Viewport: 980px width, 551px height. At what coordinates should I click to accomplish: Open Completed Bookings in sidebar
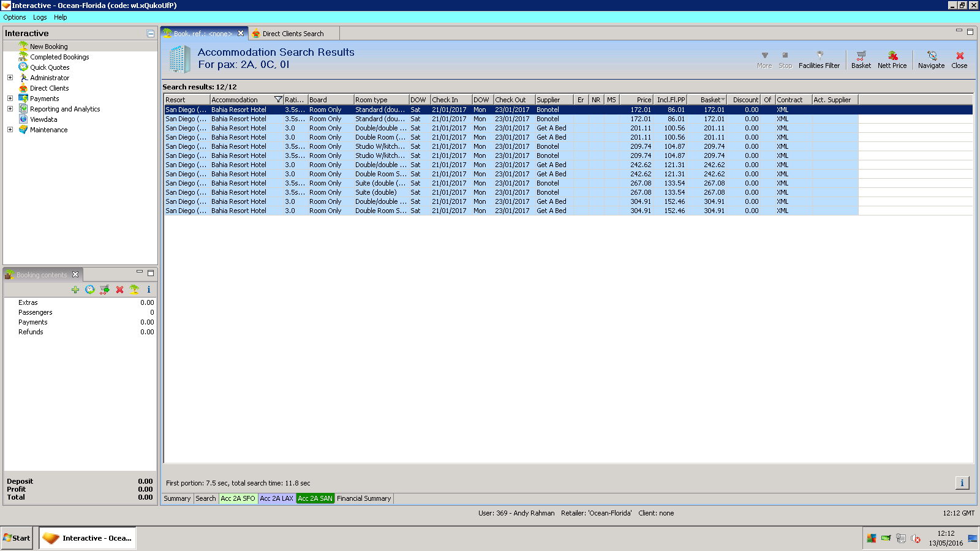click(x=59, y=57)
